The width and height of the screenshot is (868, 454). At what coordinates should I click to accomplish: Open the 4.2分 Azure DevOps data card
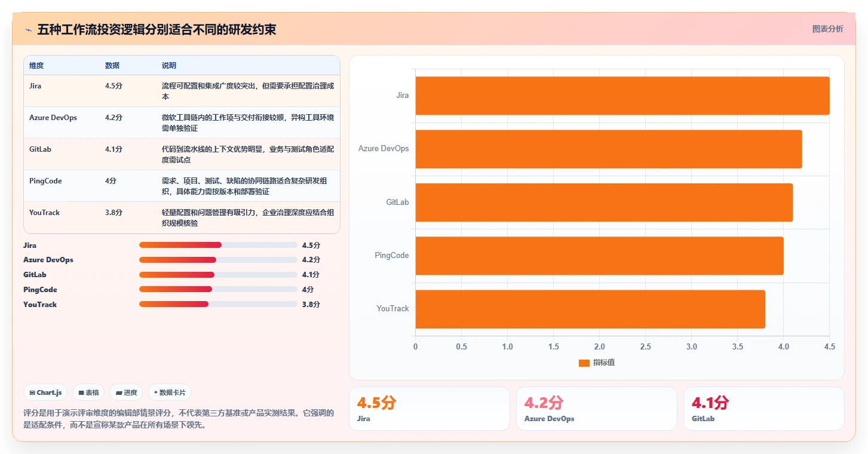597,409
